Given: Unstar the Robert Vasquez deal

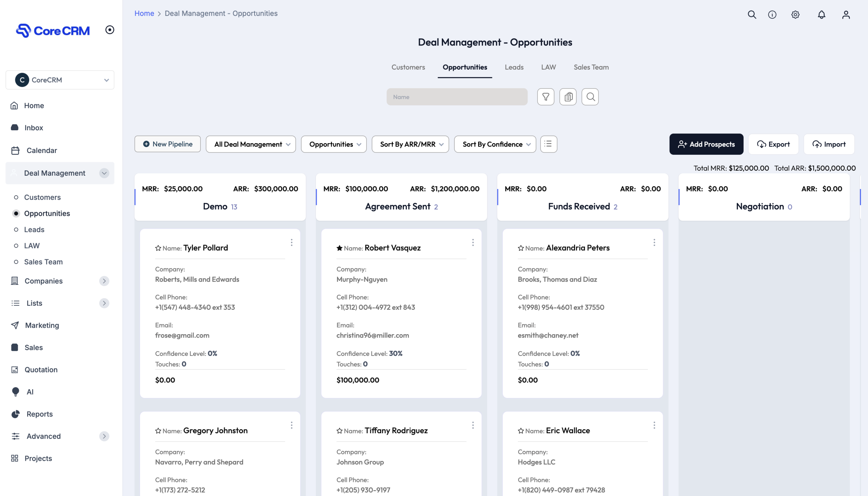Looking at the screenshot, I should pos(339,248).
